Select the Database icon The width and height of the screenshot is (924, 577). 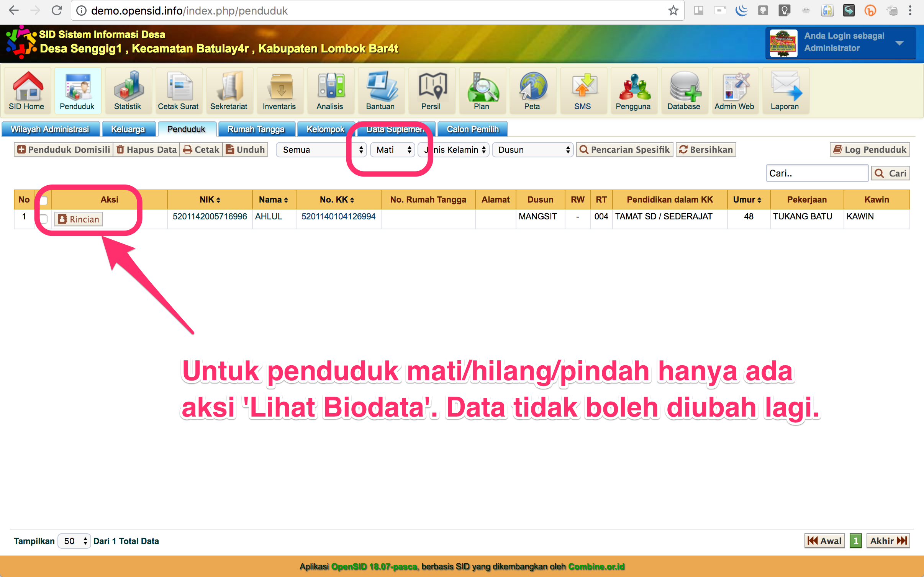coord(684,91)
